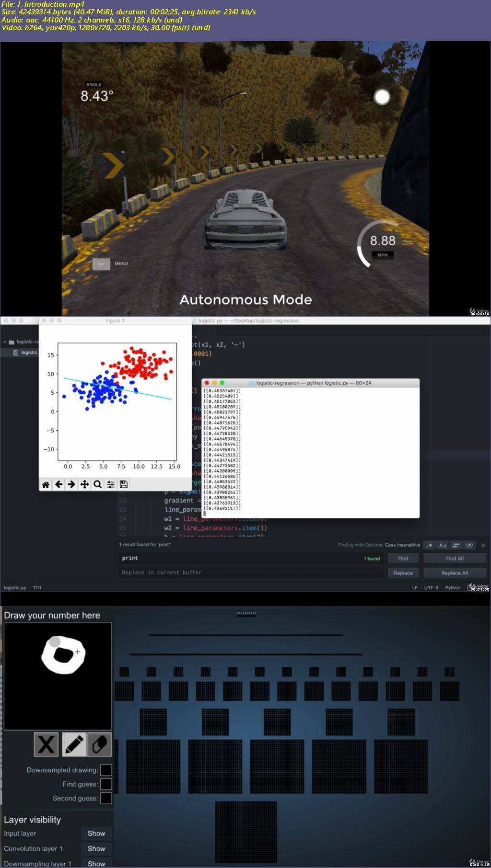Click the Replace All button
The height and width of the screenshot is (868, 491).
(455, 573)
